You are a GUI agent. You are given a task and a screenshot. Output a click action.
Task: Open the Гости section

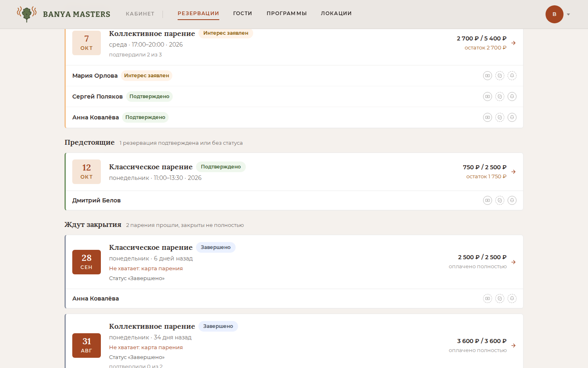pos(243,13)
